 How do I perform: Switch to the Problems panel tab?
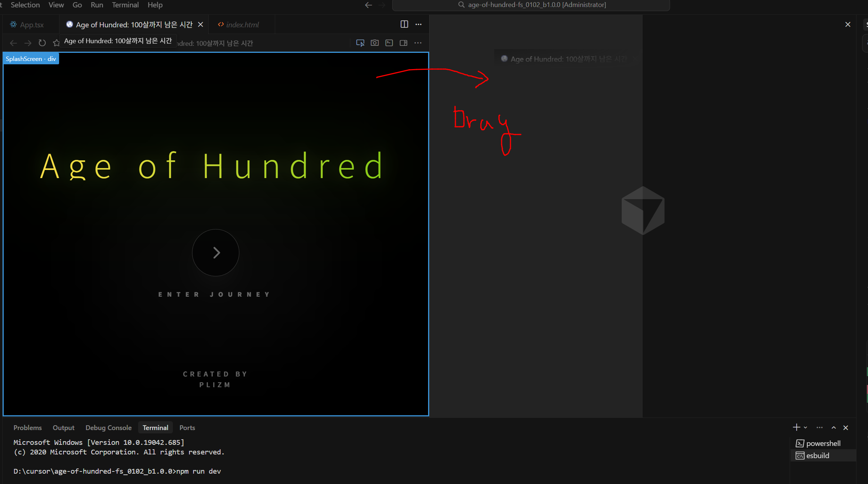click(28, 427)
